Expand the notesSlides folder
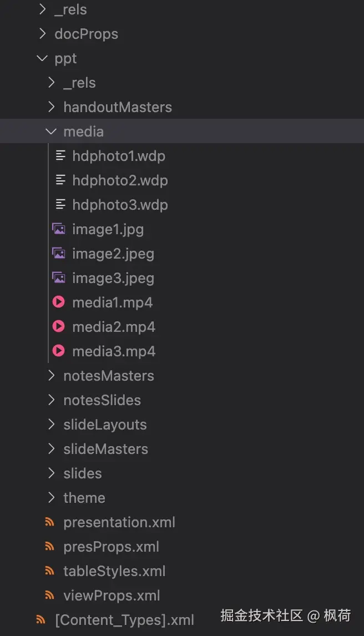This screenshot has width=364, height=636. [51, 400]
